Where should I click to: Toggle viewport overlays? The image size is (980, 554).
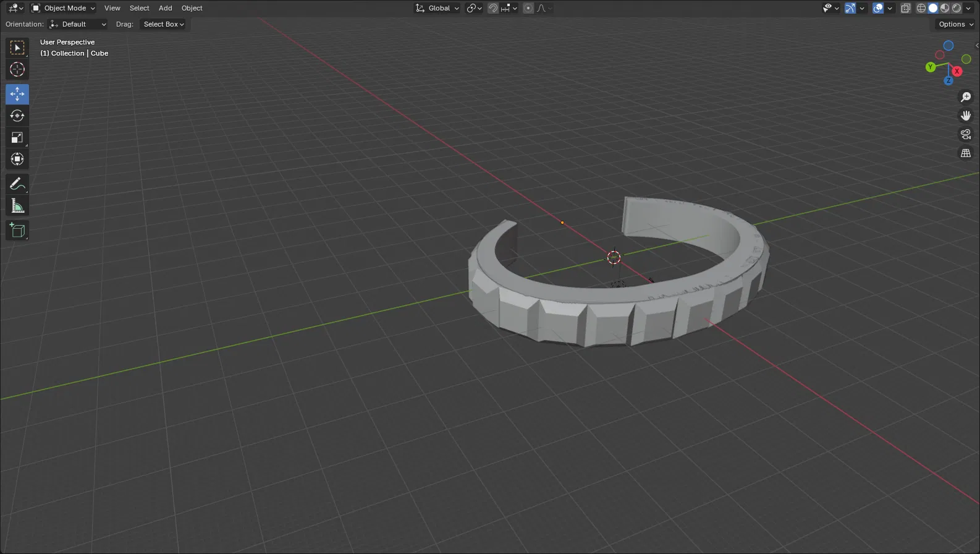tap(878, 8)
